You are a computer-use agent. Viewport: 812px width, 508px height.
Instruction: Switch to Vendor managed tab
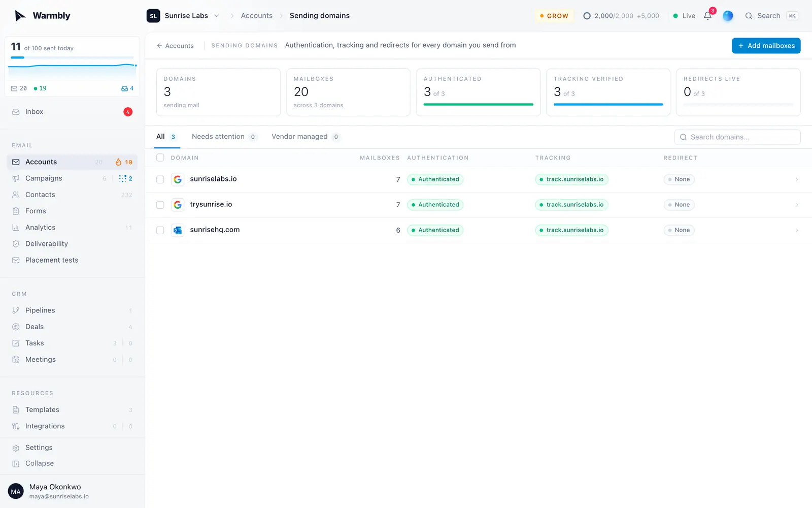[306, 137]
